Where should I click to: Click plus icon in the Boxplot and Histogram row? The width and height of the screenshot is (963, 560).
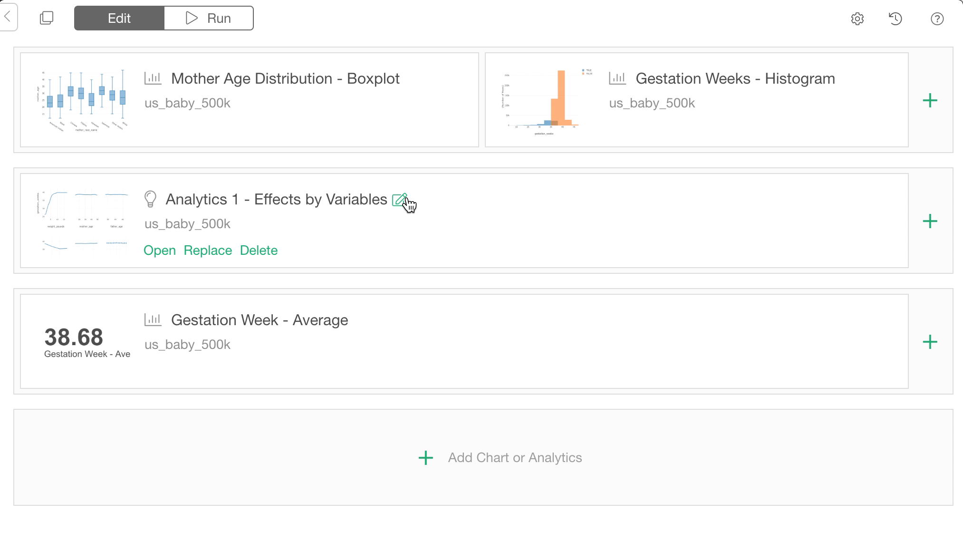[x=930, y=100]
